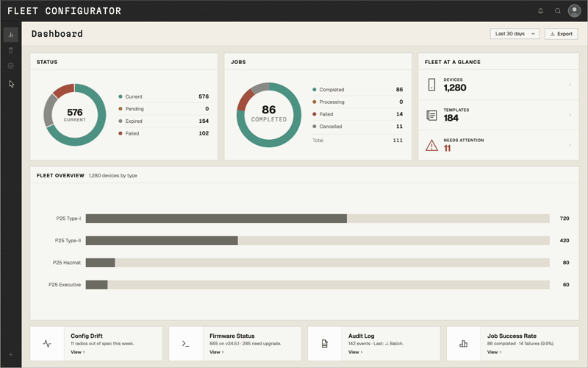Screen dimensions: 588x368
Task: Open the Last 30 days dropdown
Action: click(514, 34)
